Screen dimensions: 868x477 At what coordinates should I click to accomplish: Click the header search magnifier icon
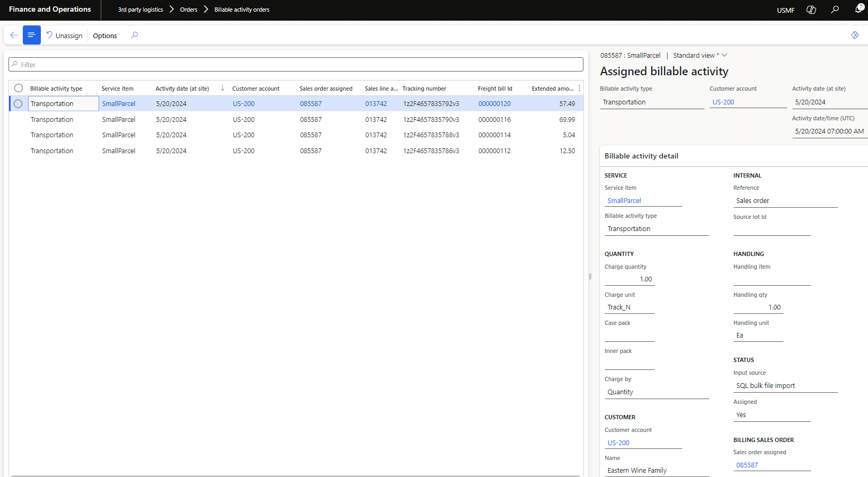point(835,10)
